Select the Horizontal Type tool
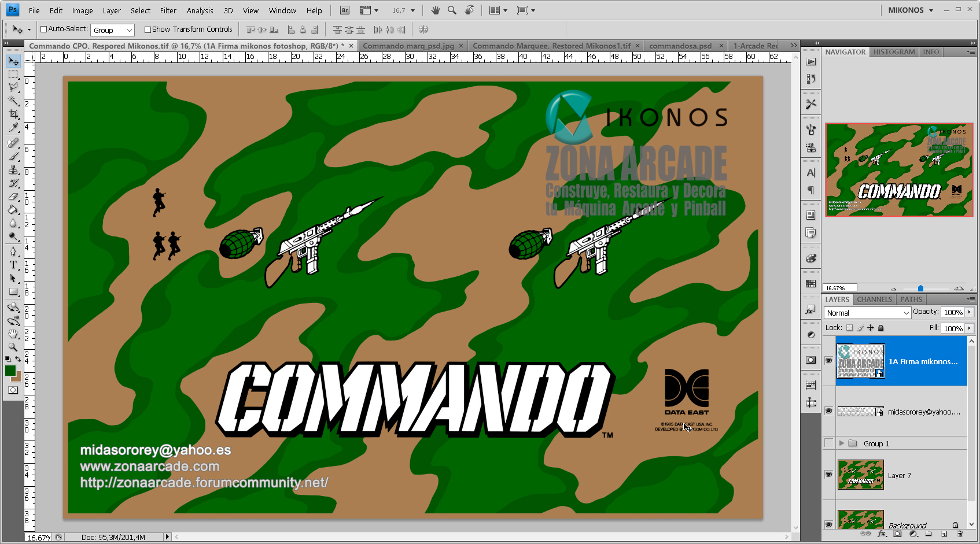The height and width of the screenshot is (544, 980). point(13,265)
